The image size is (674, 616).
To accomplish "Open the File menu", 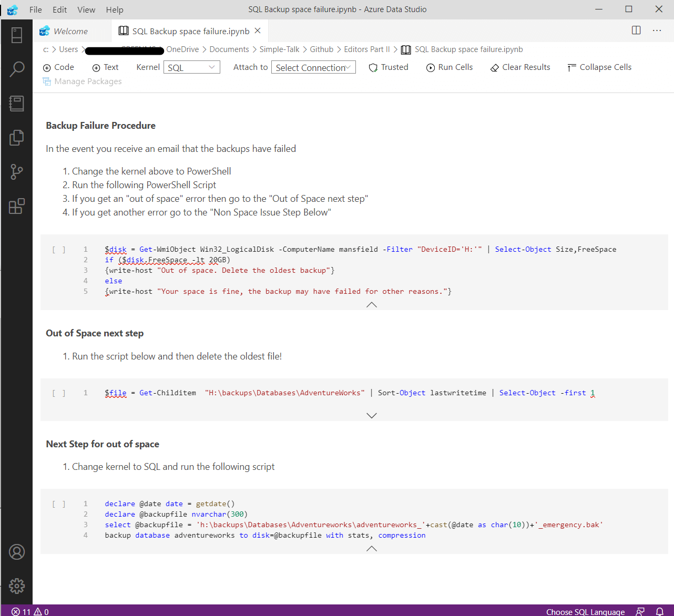I will [x=36, y=9].
